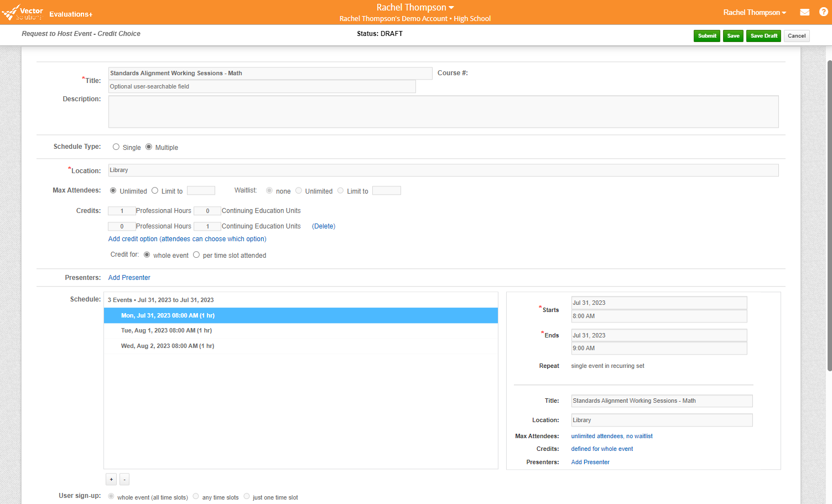Click the minus button to remove event

[x=124, y=480]
